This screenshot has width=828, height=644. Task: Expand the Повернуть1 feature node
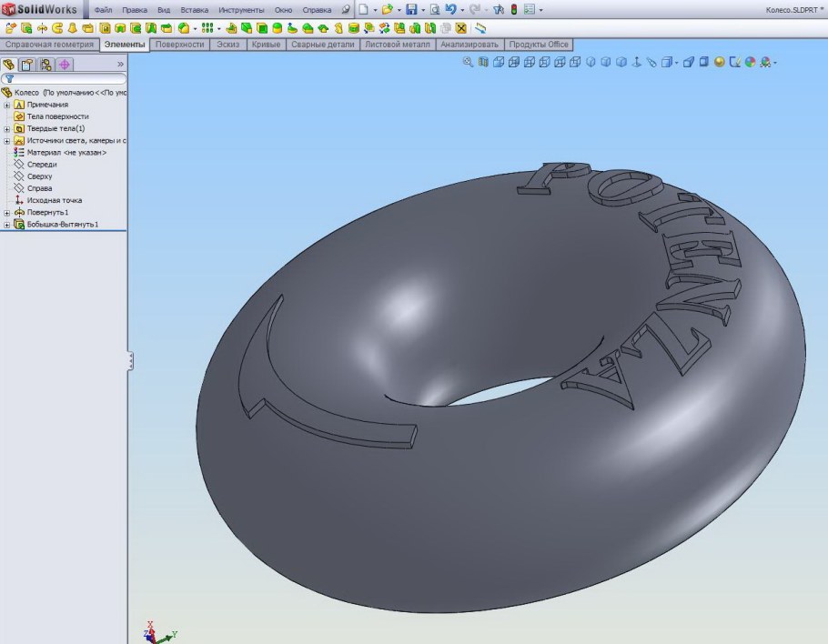click(x=7, y=212)
